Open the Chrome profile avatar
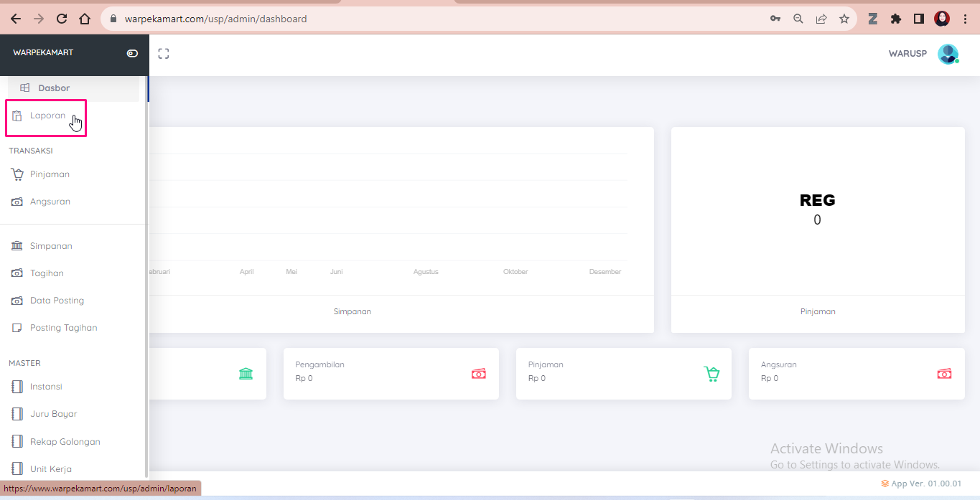This screenshot has width=980, height=500. [x=942, y=19]
